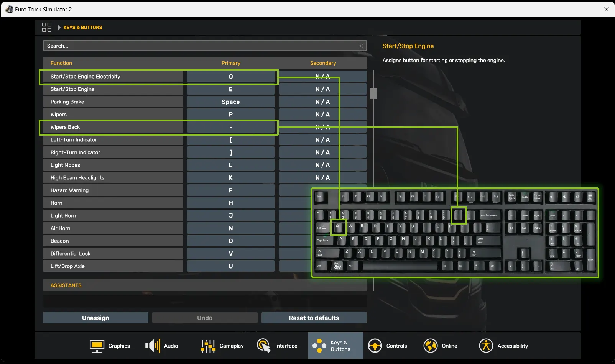Set secondary key for Right-Turn Indicator
Viewport: 615px width, 364px height.
(323, 152)
